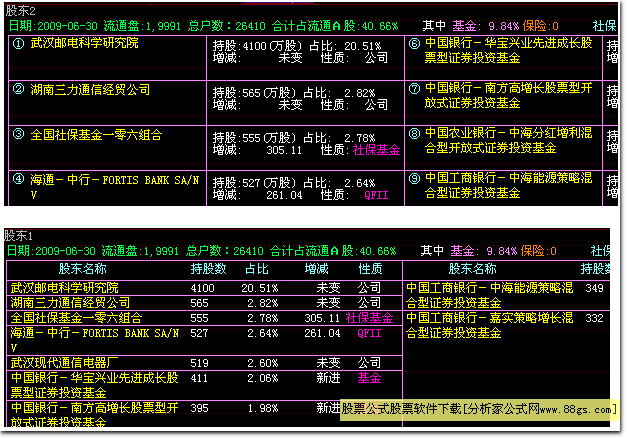
Task: Click the 4100 holding value in 股东1 table
Action: point(202,288)
